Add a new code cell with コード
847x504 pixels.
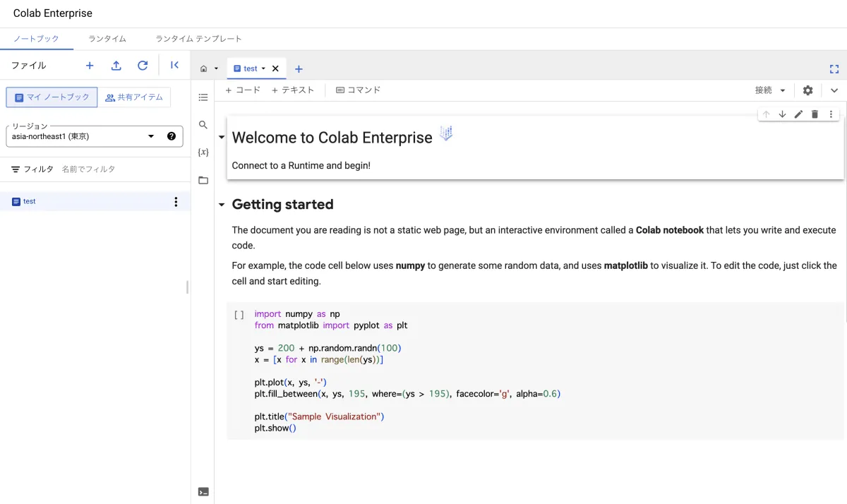point(243,90)
